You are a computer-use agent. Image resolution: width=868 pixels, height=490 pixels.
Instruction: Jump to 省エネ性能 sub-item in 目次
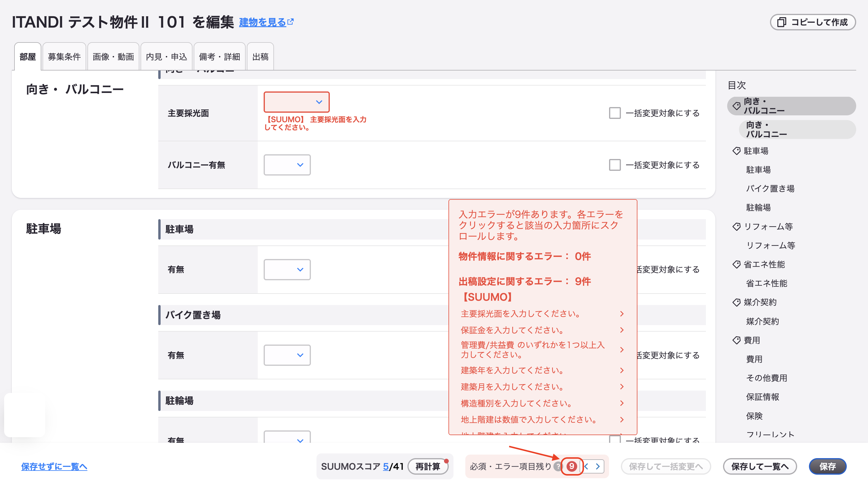[x=766, y=283]
